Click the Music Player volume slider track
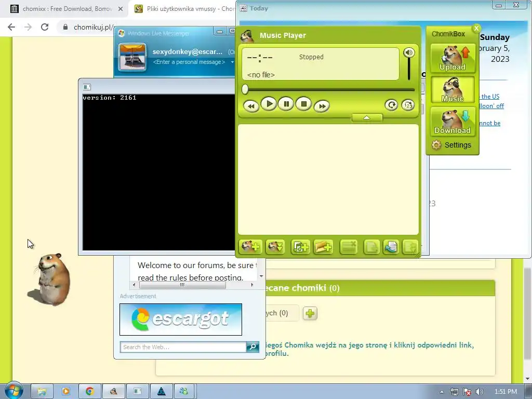 pyautogui.click(x=409, y=69)
